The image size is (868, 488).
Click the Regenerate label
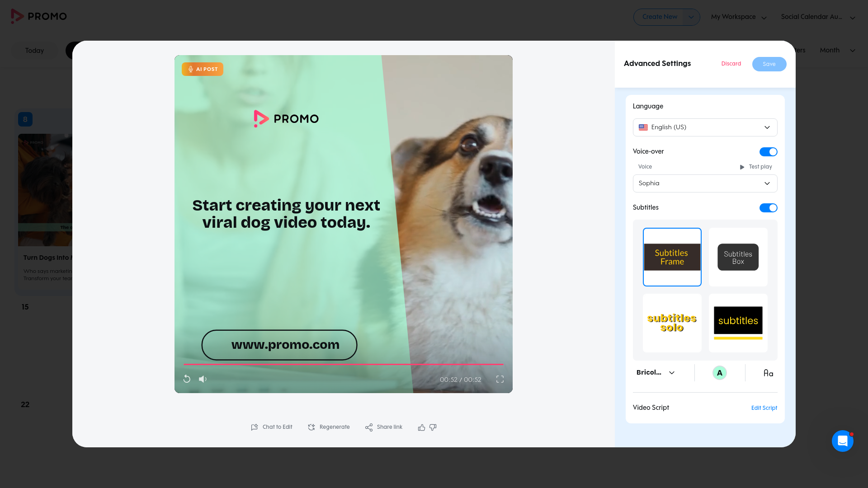click(x=335, y=427)
